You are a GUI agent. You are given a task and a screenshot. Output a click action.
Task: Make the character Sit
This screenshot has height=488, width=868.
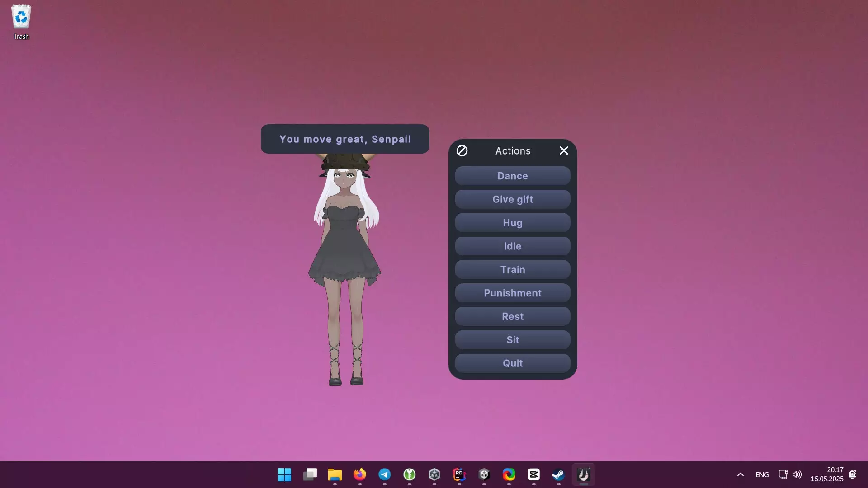tap(512, 340)
